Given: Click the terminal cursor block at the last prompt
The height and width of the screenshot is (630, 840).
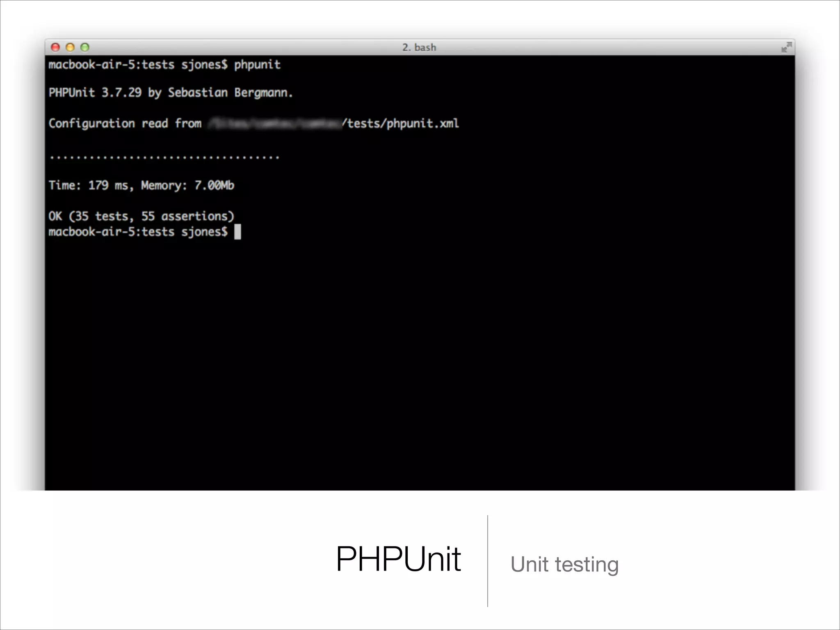Looking at the screenshot, I should click(237, 232).
